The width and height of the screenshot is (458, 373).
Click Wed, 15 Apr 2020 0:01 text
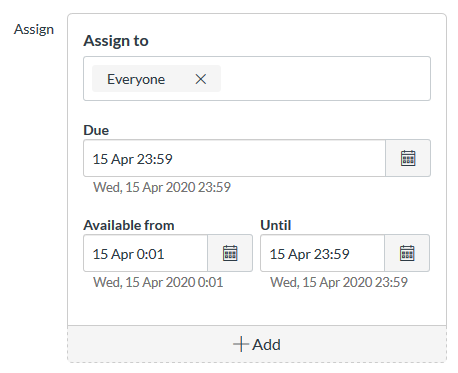point(158,282)
